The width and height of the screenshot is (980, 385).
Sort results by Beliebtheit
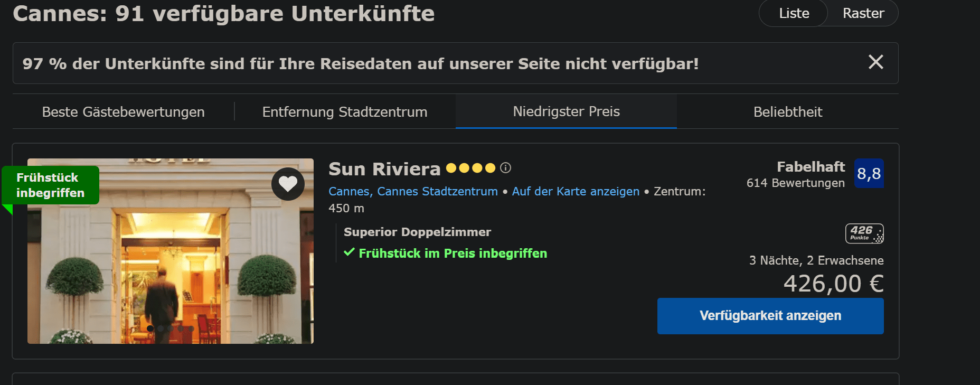(787, 112)
